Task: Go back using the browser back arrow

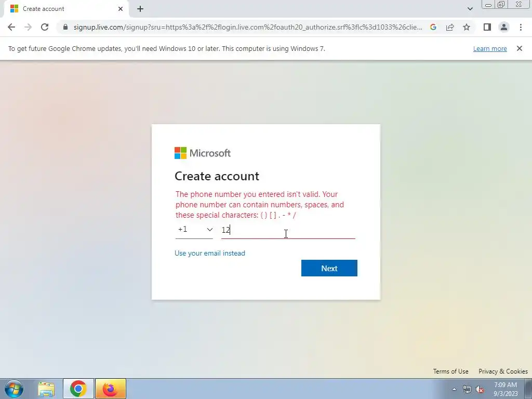Action: pos(11,27)
